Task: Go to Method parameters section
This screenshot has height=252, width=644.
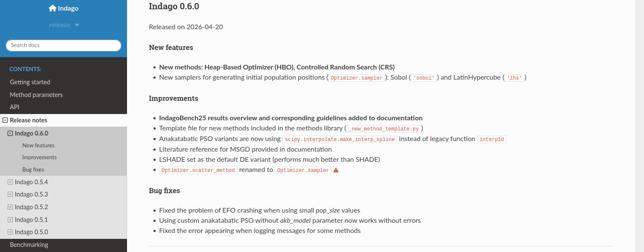Action: 36,95
